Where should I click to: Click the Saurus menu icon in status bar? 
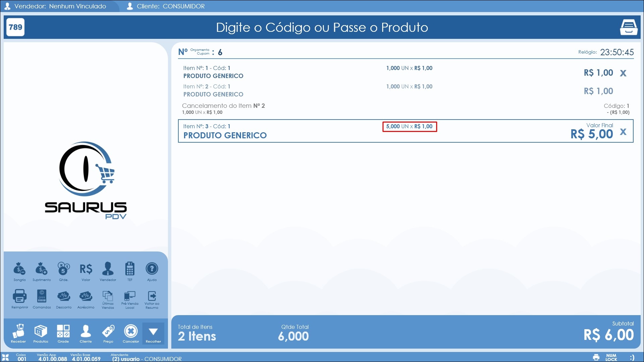pos(5,357)
